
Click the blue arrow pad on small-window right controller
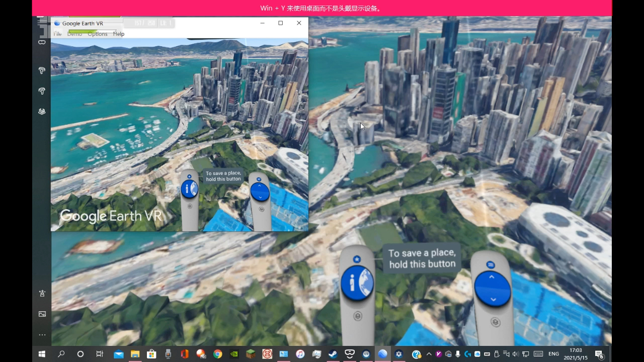[x=260, y=192]
